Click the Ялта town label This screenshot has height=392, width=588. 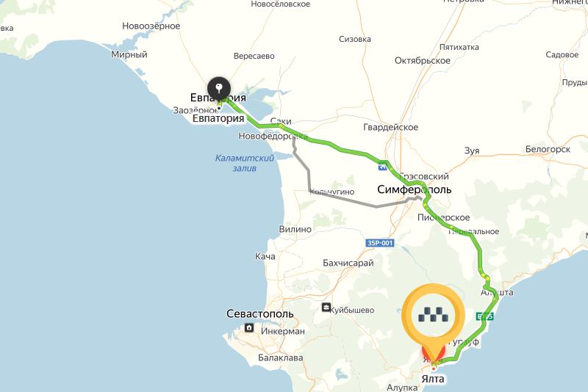click(x=433, y=379)
